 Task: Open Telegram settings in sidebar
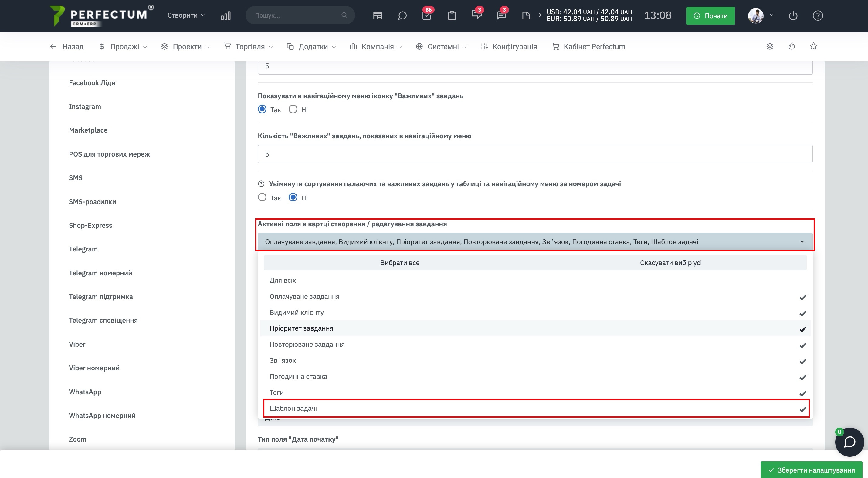tap(83, 249)
